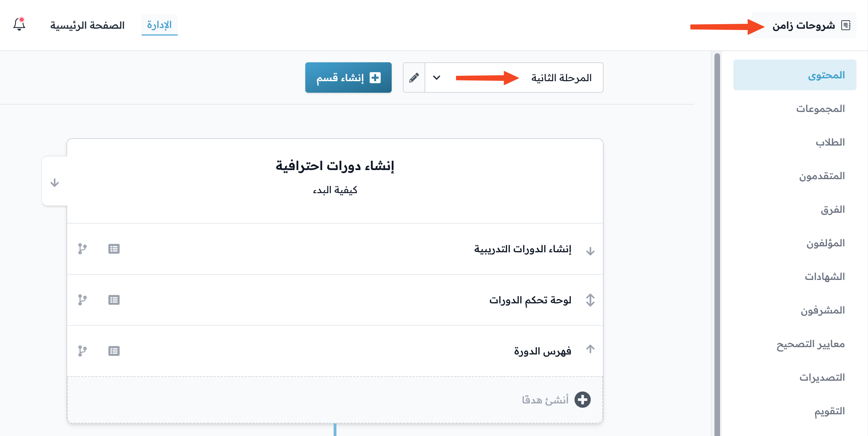Open التصديرات in the sidebar
Viewport: 868px width, 436px height.
pos(822,378)
